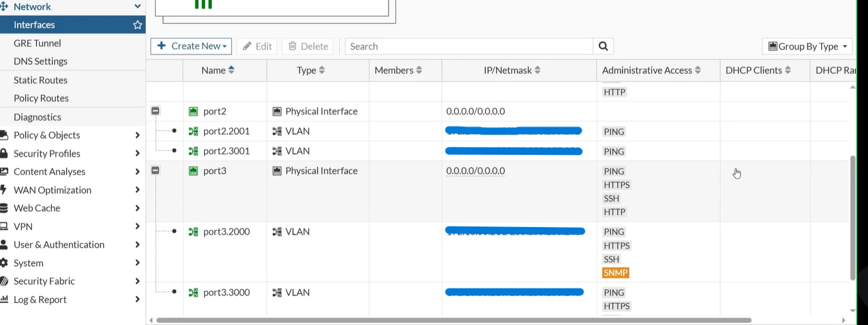Image resolution: width=868 pixels, height=325 pixels.
Task: Click the PING tag on port2.2001
Action: tap(614, 131)
